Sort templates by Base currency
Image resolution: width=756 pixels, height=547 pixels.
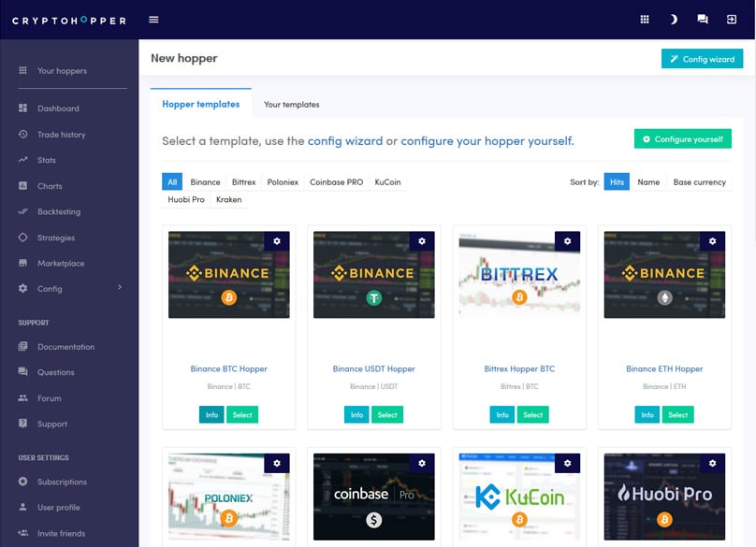[698, 181]
